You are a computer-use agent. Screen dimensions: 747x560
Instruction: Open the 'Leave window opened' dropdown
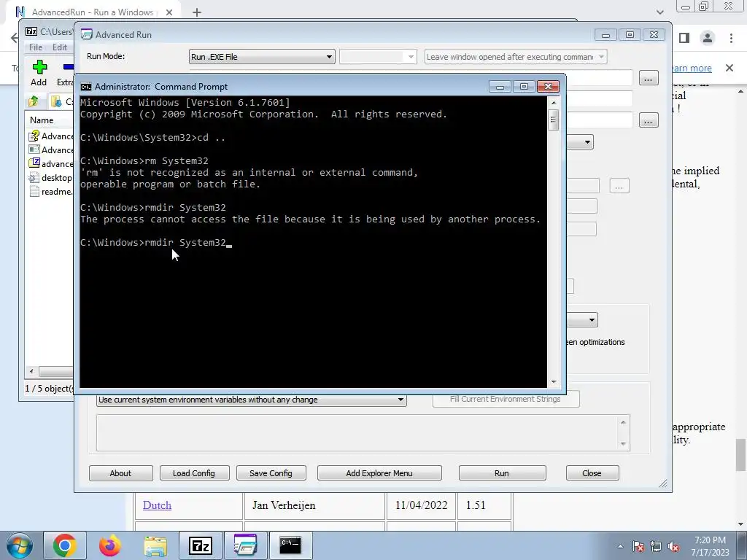pyautogui.click(x=516, y=57)
